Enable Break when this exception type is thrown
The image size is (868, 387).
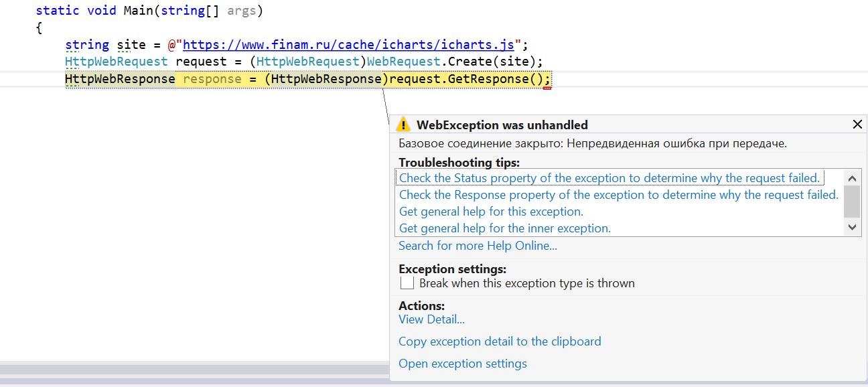pyautogui.click(x=407, y=283)
